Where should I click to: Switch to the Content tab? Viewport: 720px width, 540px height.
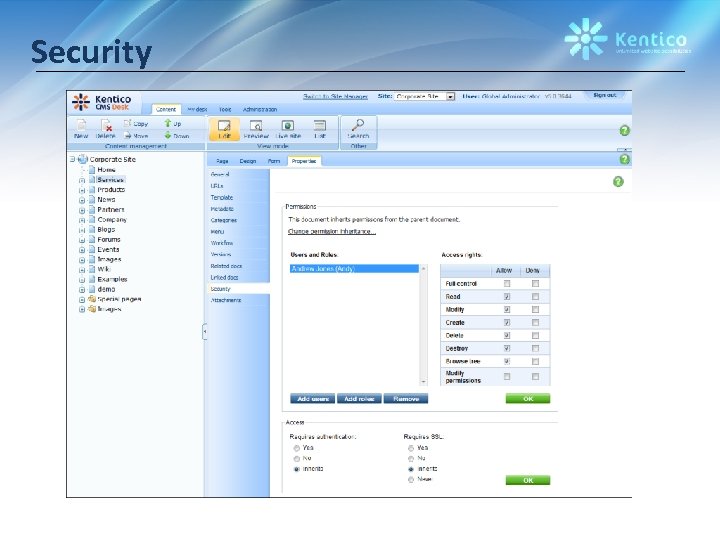166,109
